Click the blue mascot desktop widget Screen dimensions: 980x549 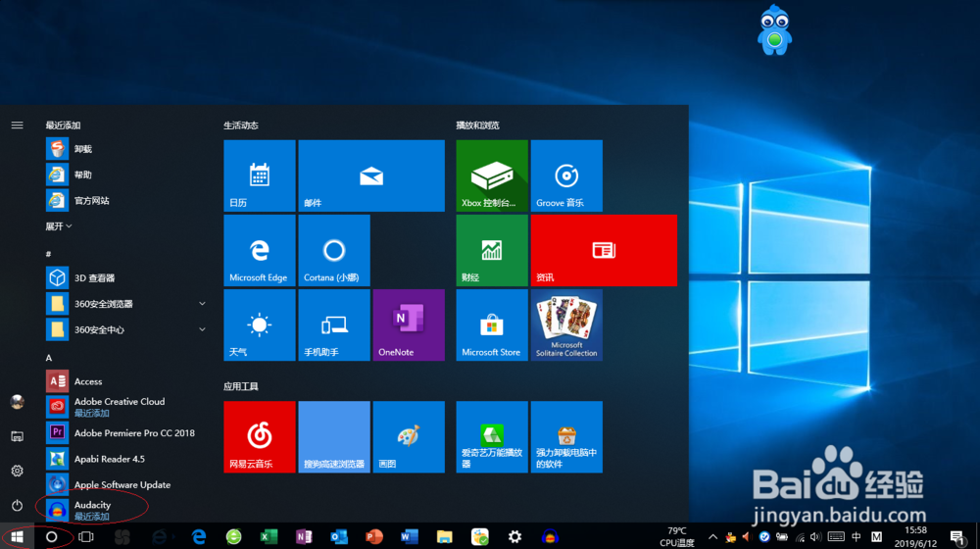[774, 30]
